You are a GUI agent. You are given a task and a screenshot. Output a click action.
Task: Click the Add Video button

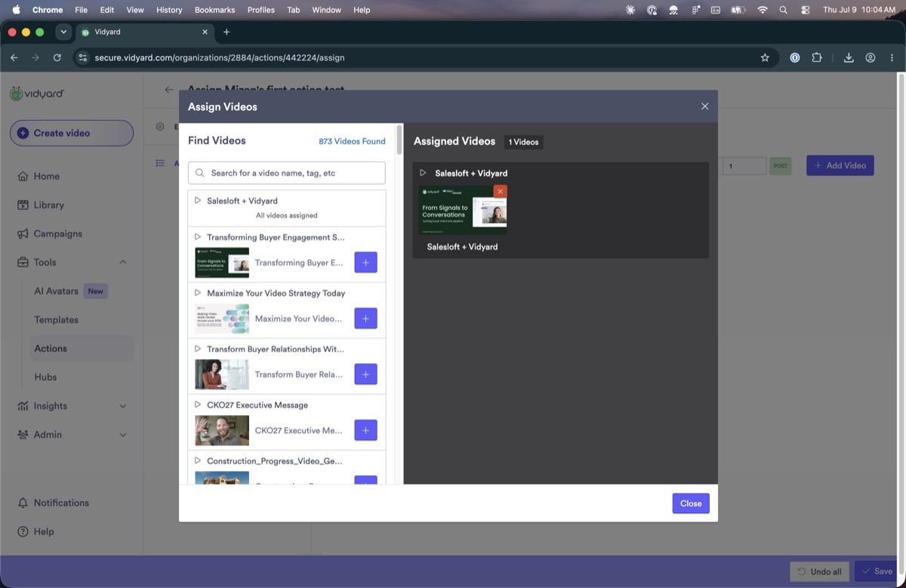click(840, 165)
